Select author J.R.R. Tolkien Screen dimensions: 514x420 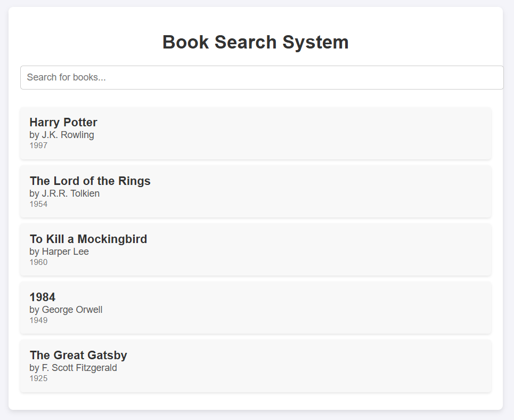tap(65, 193)
